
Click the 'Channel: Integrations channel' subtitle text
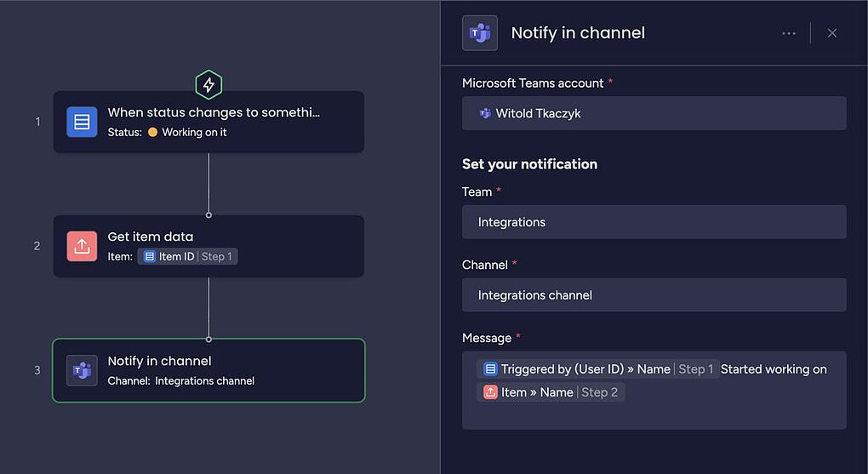pyautogui.click(x=181, y=381)
